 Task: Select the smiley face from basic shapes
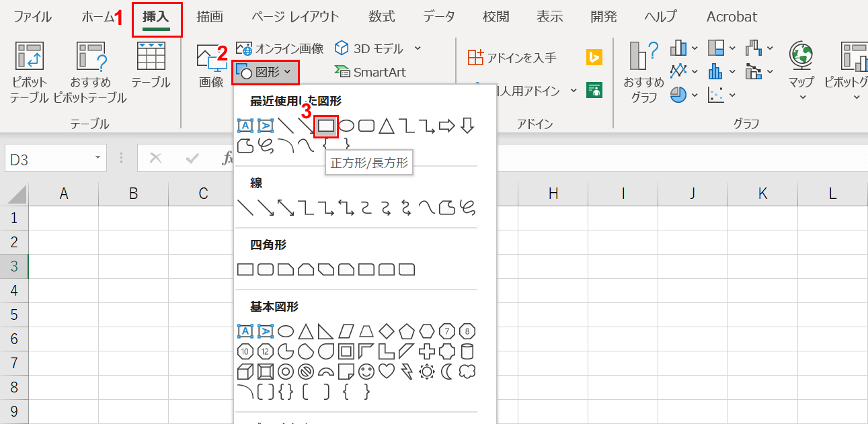[x=366, y=372]
